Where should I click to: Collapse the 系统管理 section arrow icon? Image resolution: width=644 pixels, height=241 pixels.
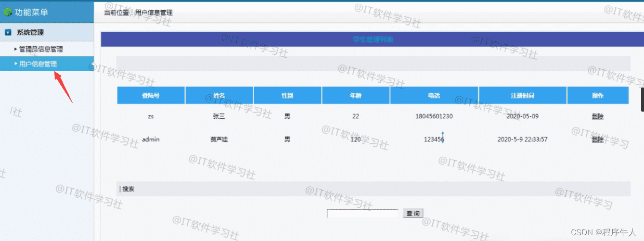click(x=8, y=33)
